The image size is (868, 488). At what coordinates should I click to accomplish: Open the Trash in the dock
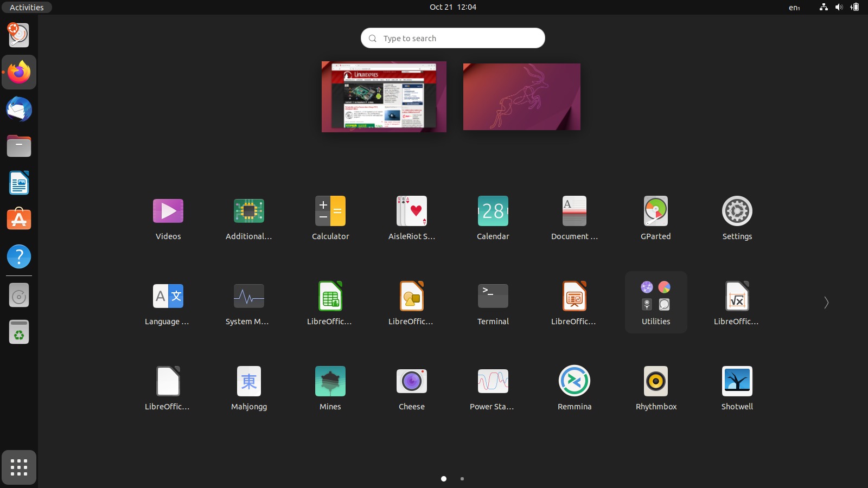19,332
